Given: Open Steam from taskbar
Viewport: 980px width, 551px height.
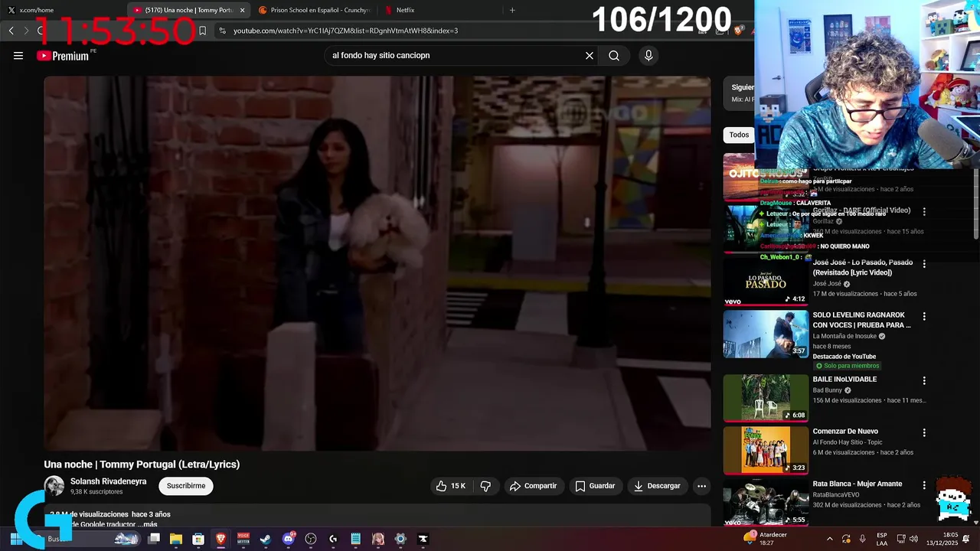Looking at the screenshot, I should pyautogui.click(x=266, y=539).
